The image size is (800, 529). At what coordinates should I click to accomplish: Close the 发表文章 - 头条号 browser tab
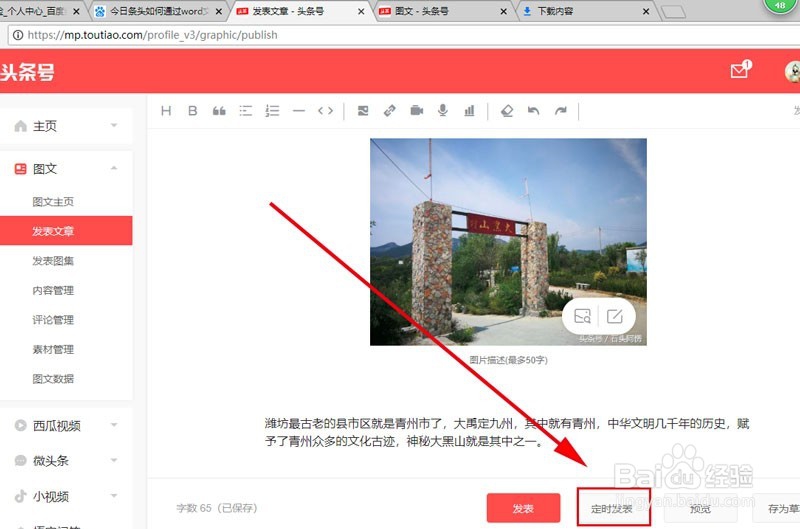361,11
